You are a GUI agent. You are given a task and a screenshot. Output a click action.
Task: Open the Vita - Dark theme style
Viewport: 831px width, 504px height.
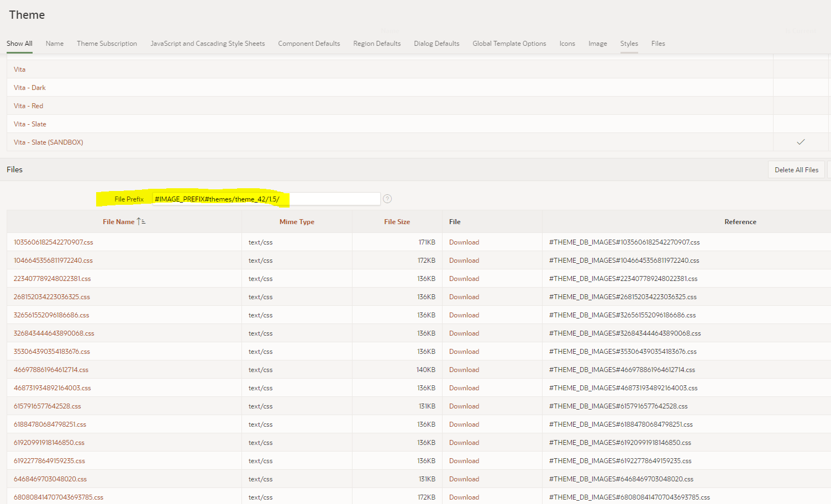[30, 88]
